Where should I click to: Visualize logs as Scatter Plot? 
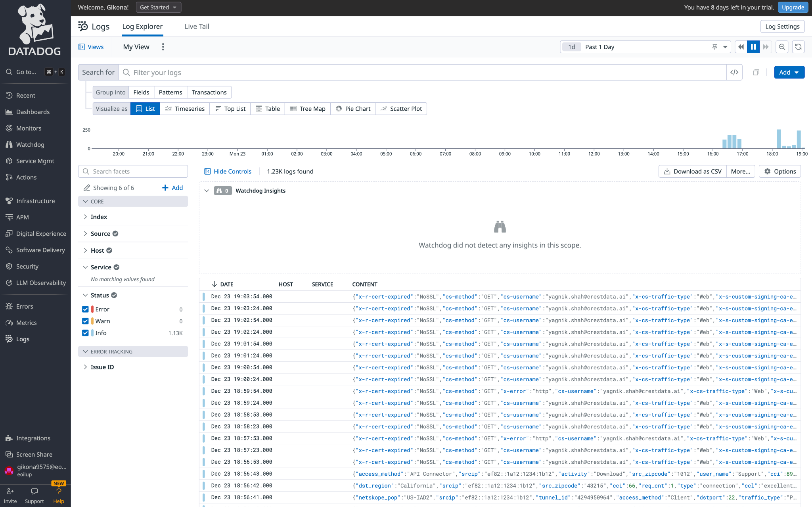401,109
